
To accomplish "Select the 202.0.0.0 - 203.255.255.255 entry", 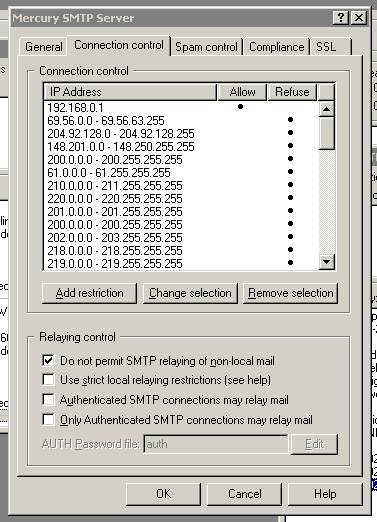I will point(181,237).
